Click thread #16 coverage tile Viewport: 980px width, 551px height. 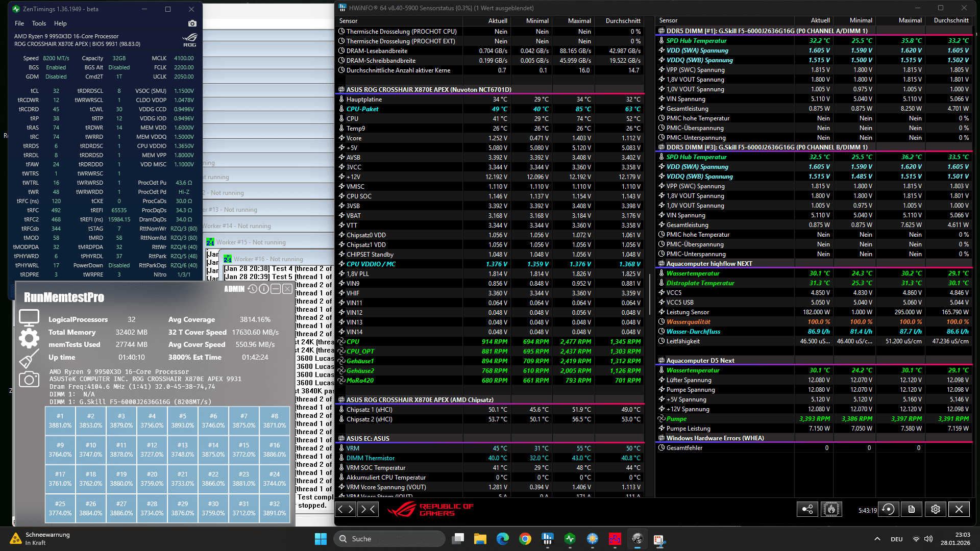(x=274, y=450)
